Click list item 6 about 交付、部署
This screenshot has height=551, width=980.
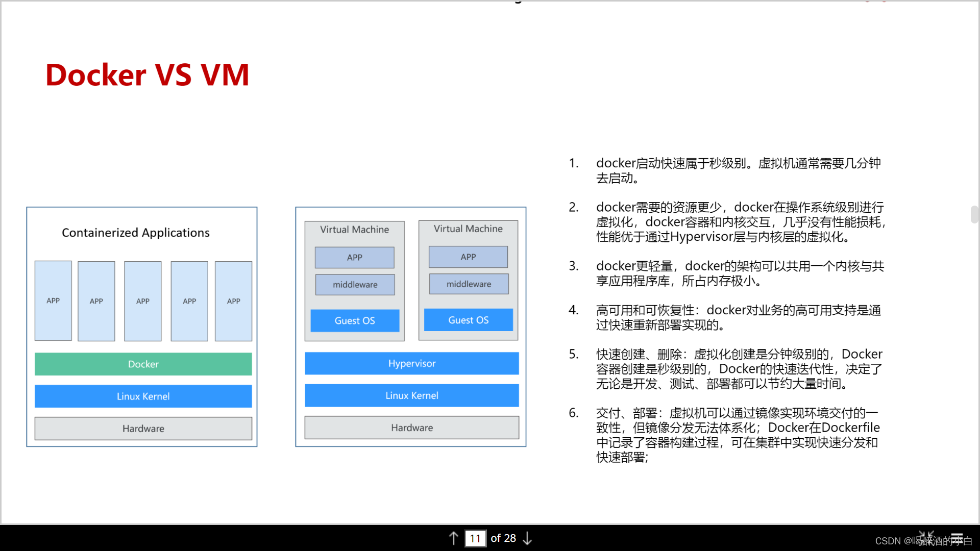coord(738,435)
